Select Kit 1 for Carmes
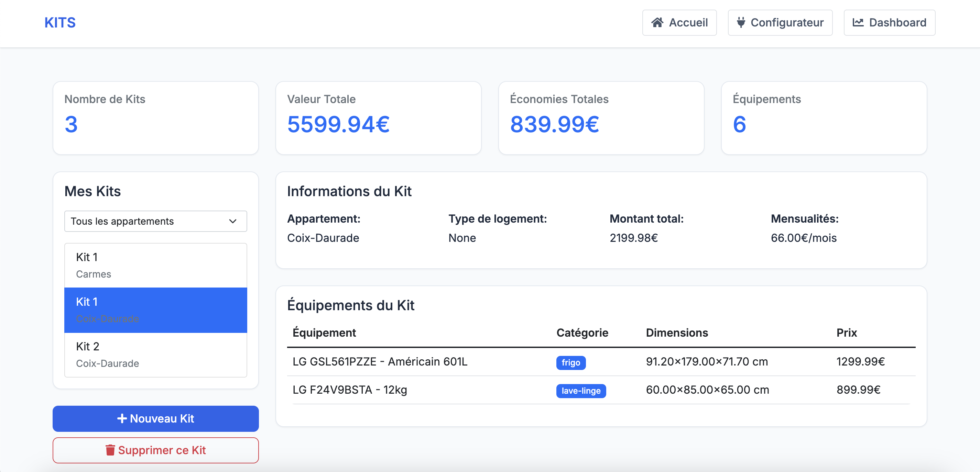980x472 pixels. tap(156, 265)
